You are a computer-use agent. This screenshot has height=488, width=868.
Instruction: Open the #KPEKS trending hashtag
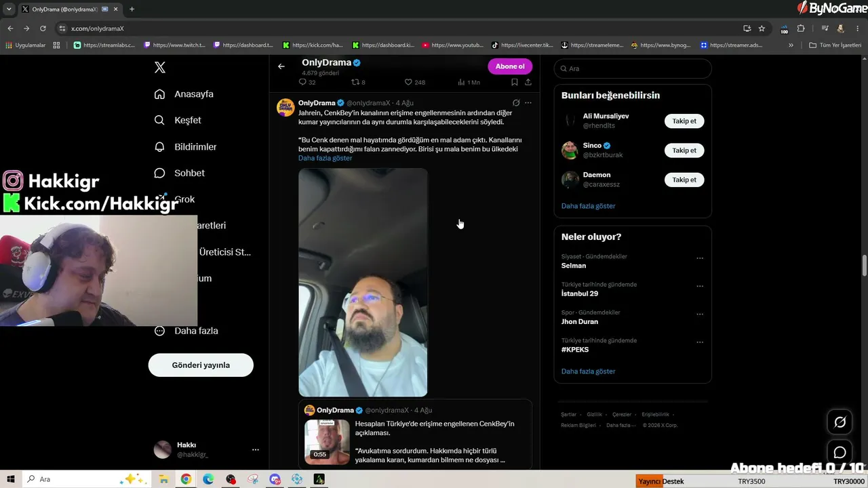[x=575, y=350]
